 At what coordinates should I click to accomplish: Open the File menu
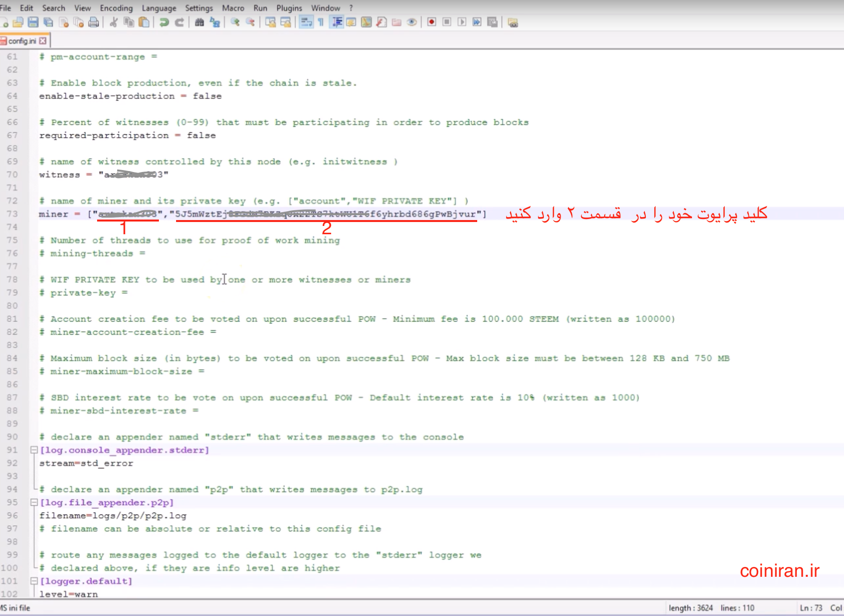tap(5, 8)
